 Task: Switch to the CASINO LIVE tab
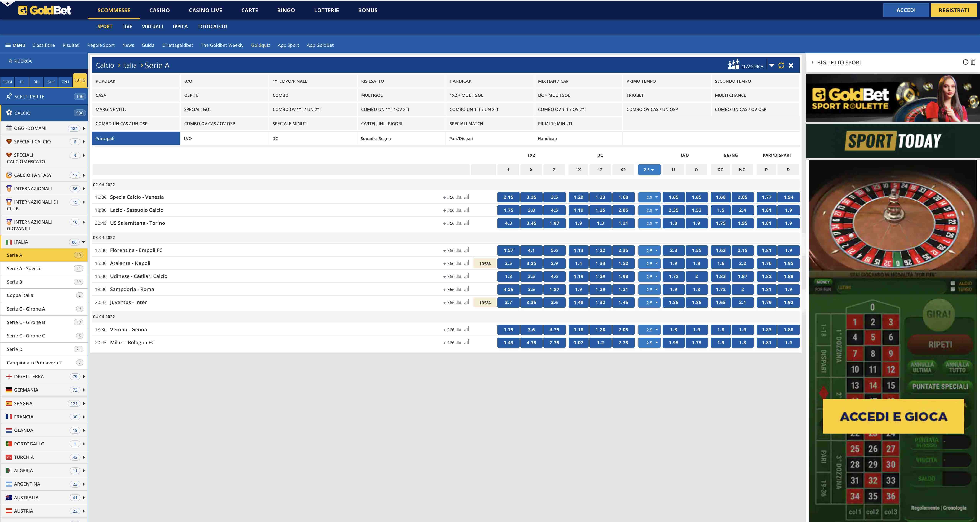point(205,10)
